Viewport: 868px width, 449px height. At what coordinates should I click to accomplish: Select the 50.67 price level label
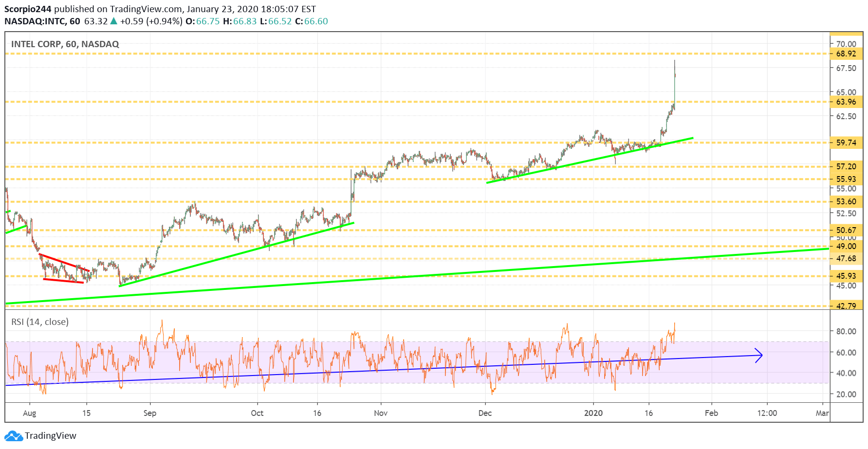coord(846,230)
